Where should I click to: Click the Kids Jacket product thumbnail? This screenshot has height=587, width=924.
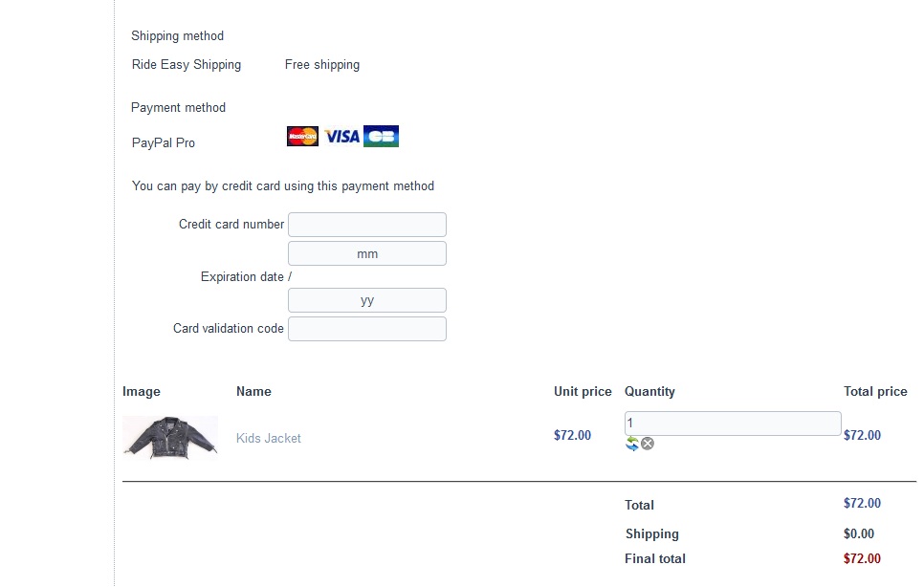coord(170,437)
